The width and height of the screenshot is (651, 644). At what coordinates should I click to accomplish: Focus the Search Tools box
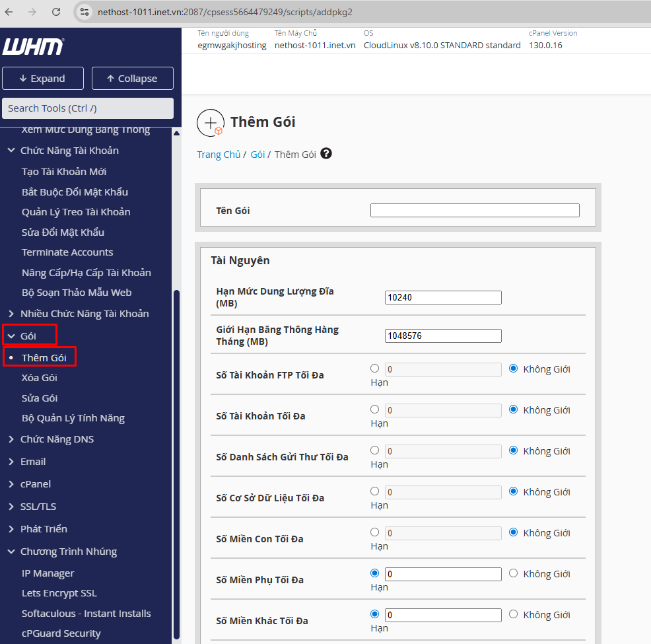click(88, 108)
